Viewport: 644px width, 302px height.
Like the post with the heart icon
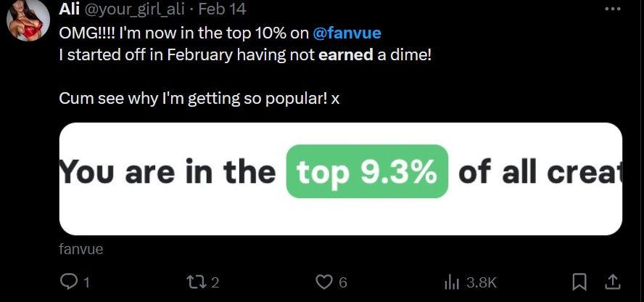[325, 282]
